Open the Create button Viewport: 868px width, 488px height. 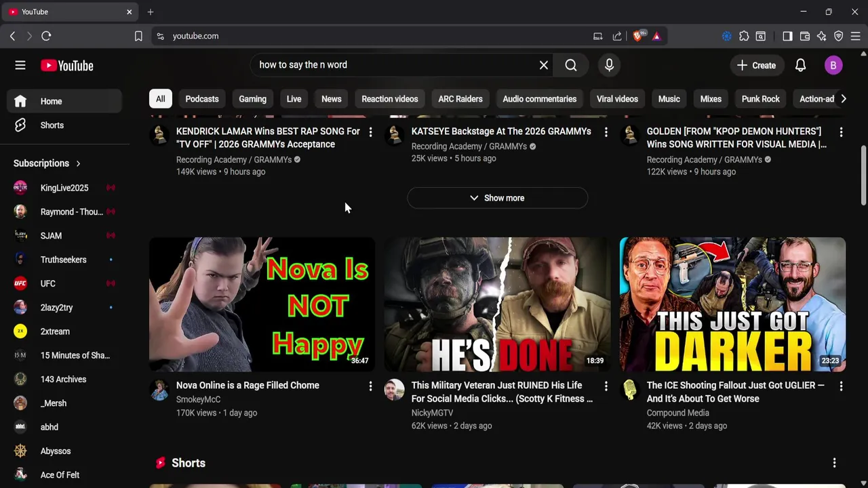point(756,66)
